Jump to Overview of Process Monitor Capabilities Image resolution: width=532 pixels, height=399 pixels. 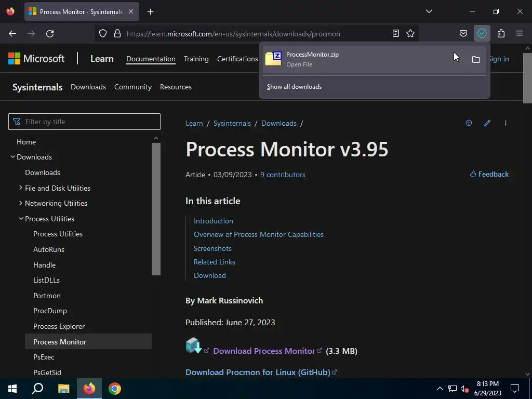pyautogui.click(x=259, y=234)
